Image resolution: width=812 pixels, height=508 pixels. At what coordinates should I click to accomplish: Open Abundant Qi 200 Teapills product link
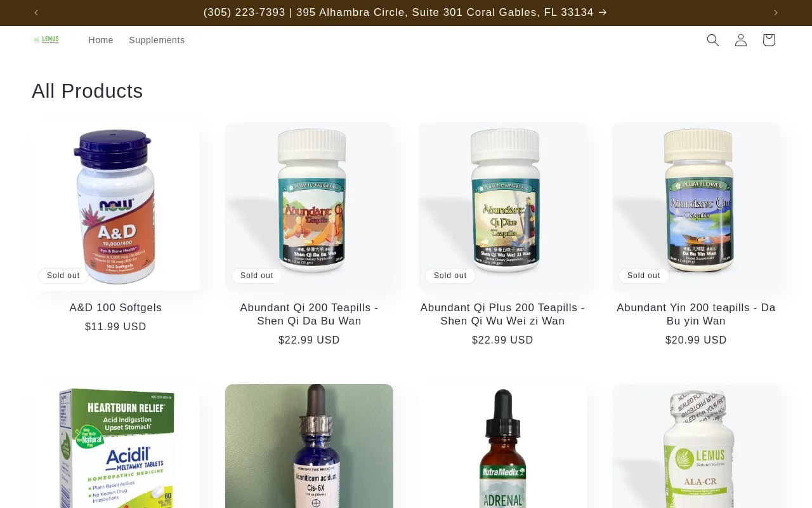(309, 314)
